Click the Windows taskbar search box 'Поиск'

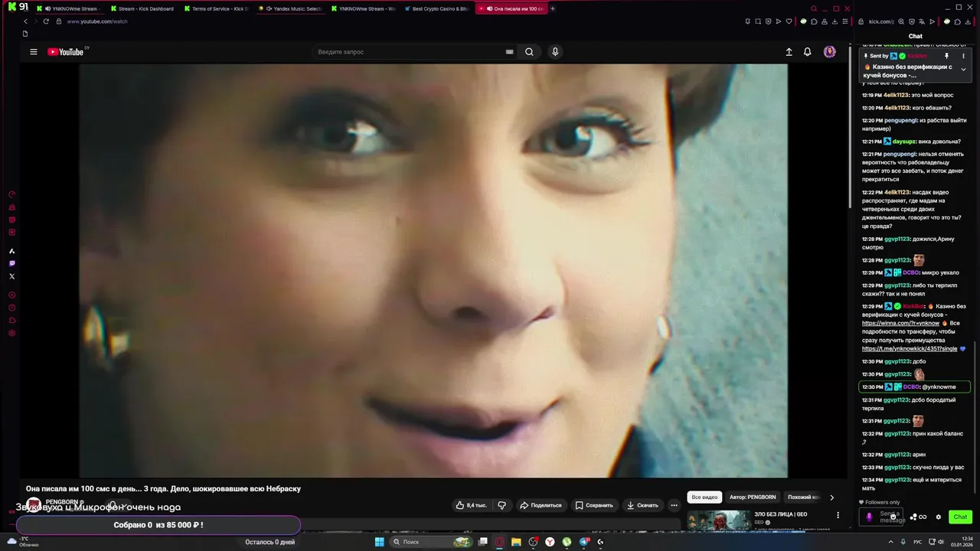point(431,542)
